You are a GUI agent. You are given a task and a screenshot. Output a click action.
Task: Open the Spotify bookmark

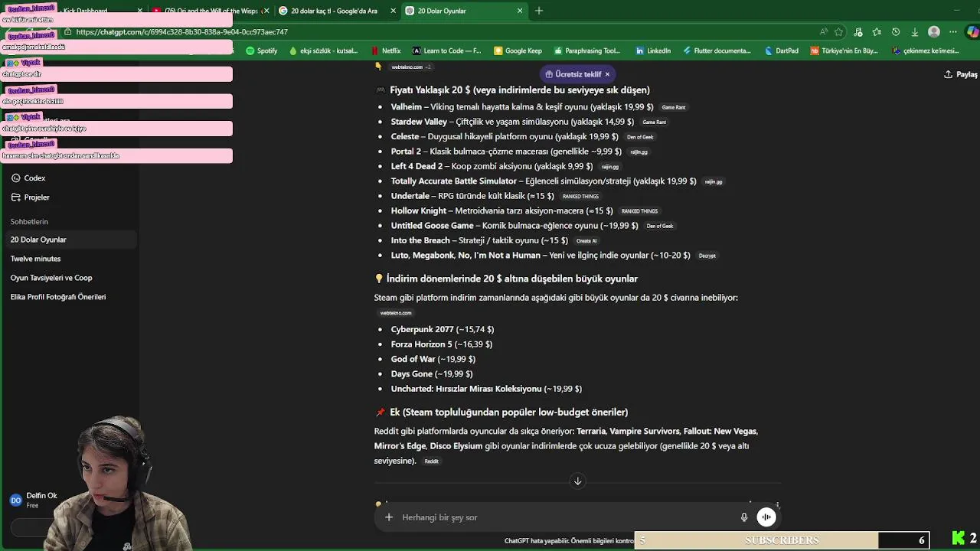(262, 51)
